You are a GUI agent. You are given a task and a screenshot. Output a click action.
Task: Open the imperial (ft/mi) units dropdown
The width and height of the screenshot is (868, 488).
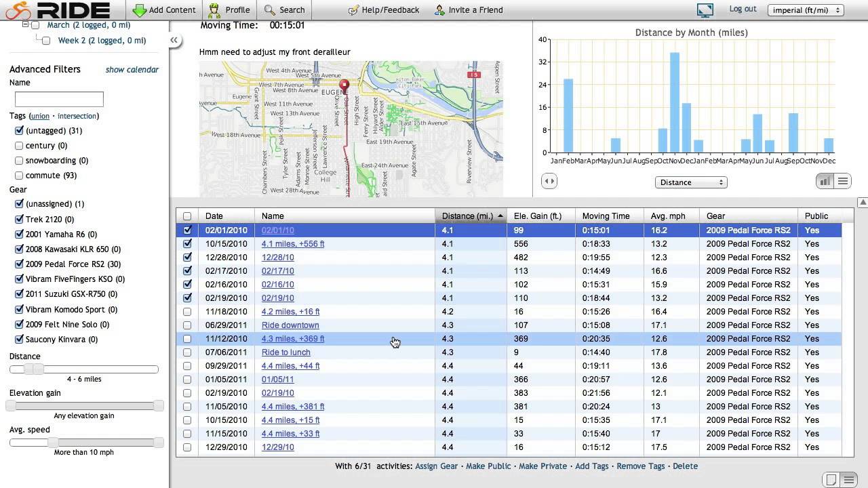[806, 10]
